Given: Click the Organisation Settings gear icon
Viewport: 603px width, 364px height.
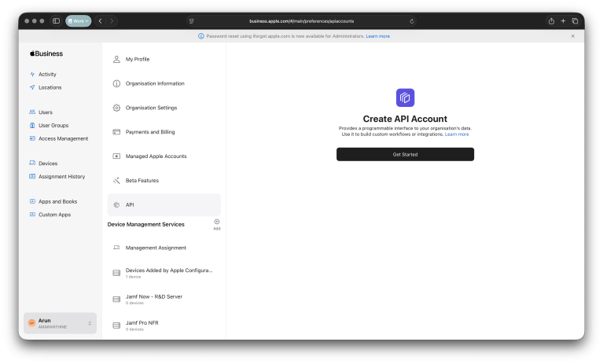Looking at the screenshot, I should (116, 108).
